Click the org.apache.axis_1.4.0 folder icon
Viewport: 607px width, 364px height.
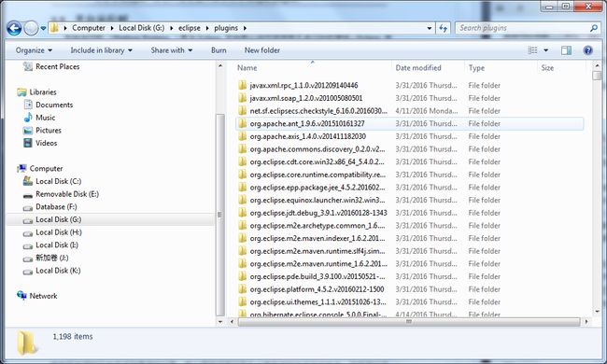[243, 136]
